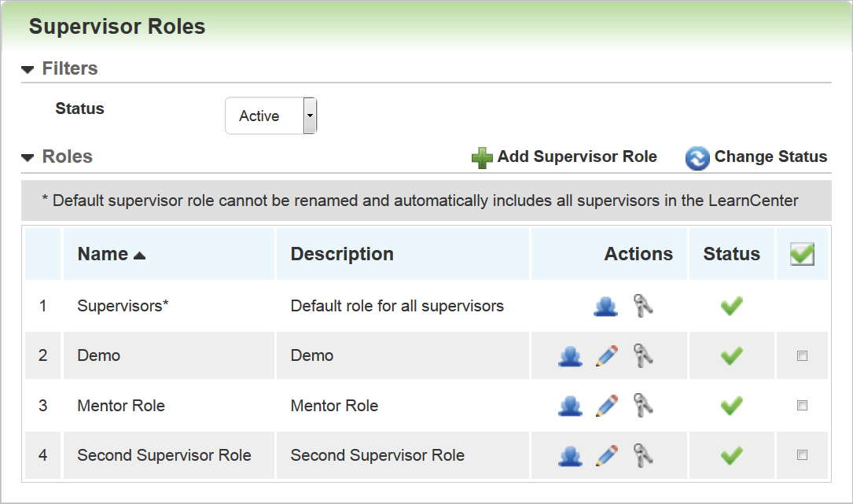Screen dimensions: 853x504
Task: Click the edit pencil icon for Demo
Action: coord(606,356)
